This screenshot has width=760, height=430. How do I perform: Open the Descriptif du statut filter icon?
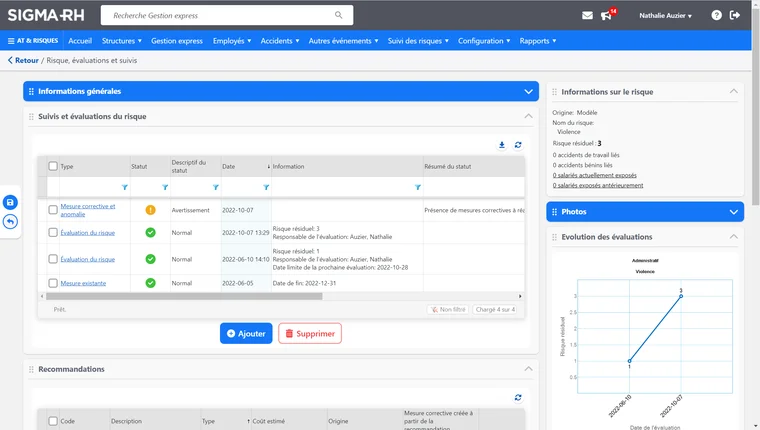(215, 187)
